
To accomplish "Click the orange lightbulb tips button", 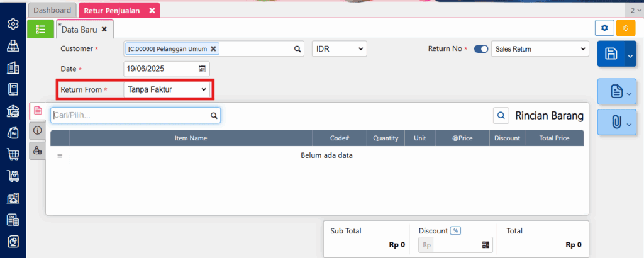I will (625, 28).
